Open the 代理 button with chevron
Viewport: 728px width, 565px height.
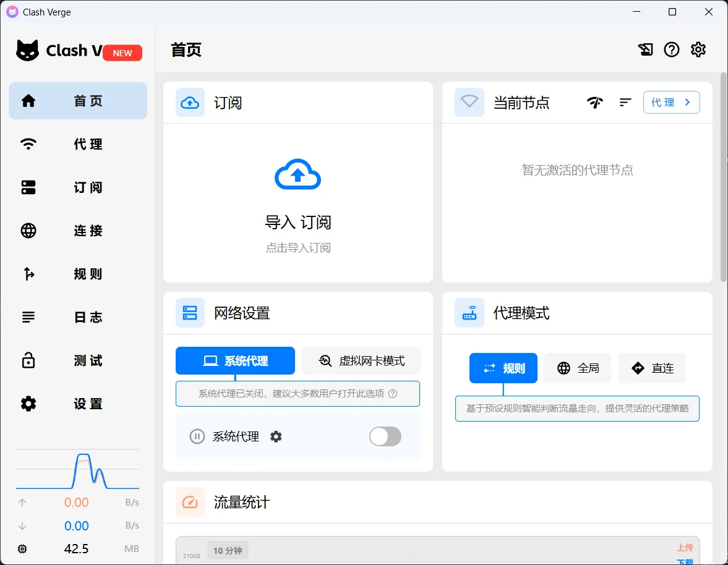[671, 102]
